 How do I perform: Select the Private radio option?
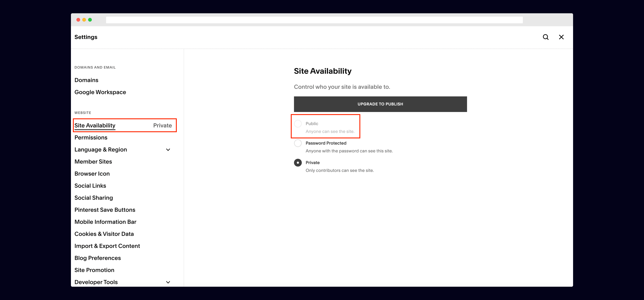click(x=298, y=163)
